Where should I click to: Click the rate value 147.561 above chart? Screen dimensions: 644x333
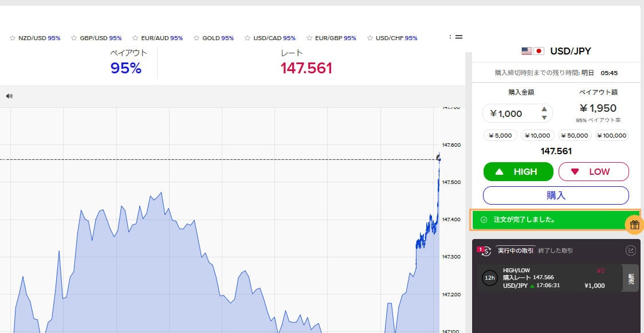306,68
